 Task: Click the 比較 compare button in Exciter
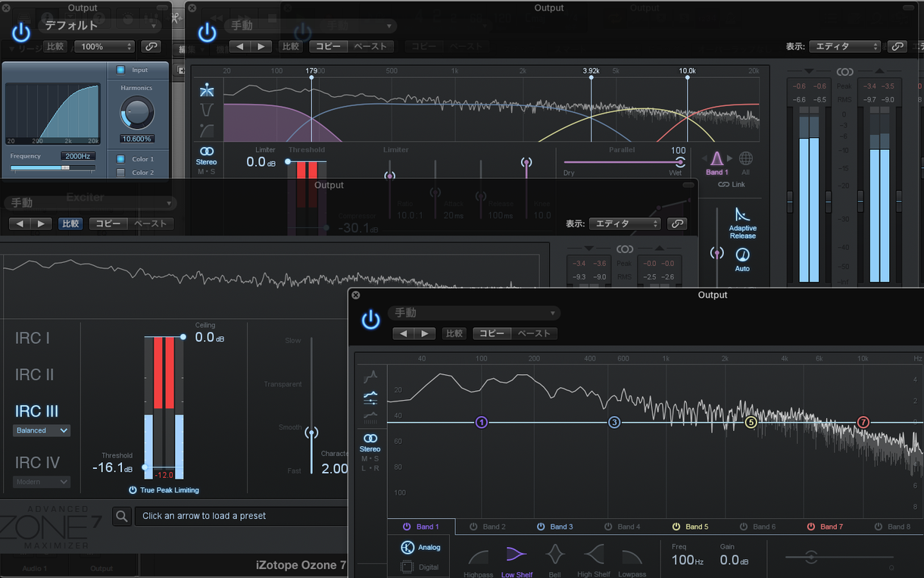[x=55, y=46]
